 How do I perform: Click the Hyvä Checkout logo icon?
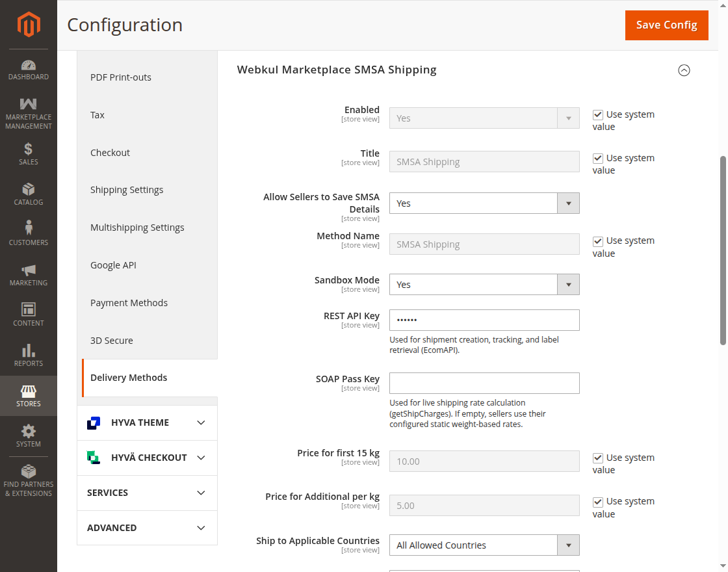click(x=94, y=458)
